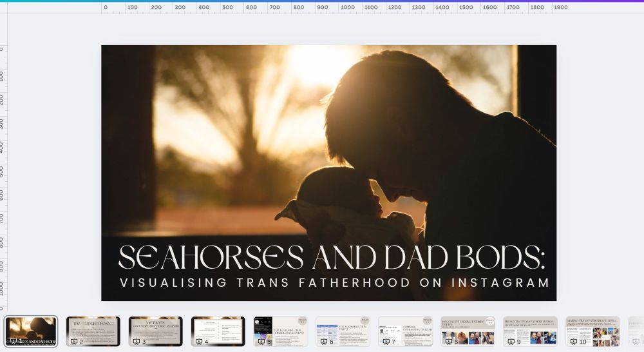Go to slide 3 'Methods' thumbnail
The image size is (644, 352).
click(156, 331)
